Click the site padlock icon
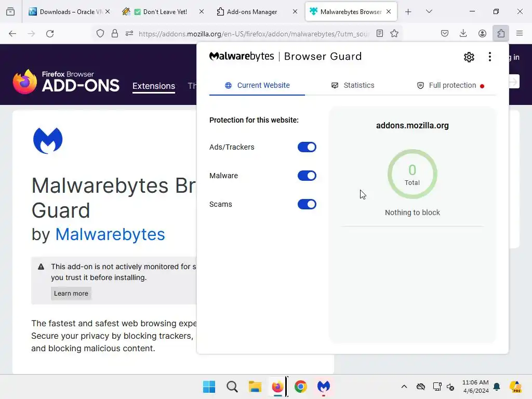Image resolution: width=532 pixels, height=399 pixels. pyautogui.click(x=115, y=33)
